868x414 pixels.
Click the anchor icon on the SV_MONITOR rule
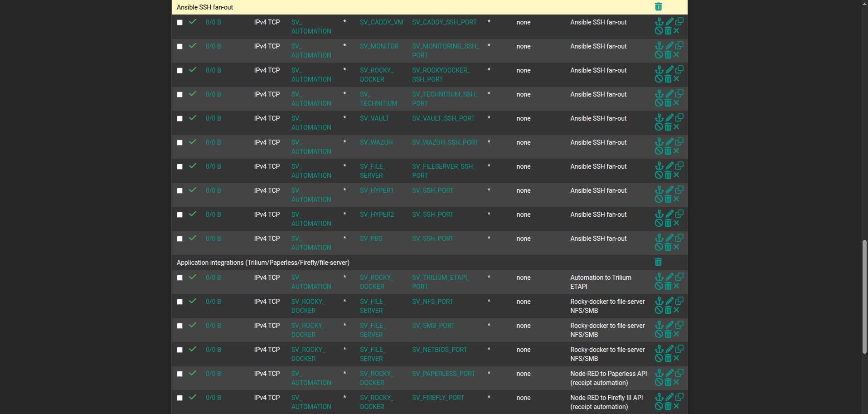pyautogui.click(x=659, y=45)
